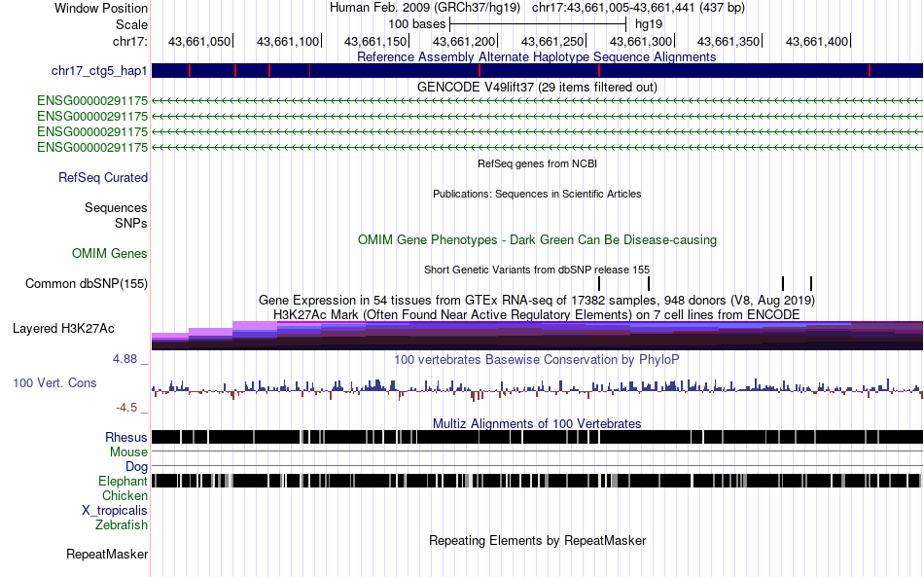Click the Elephant black alignment bar
This screenshot has width=924, height=577.
point(537,481)
